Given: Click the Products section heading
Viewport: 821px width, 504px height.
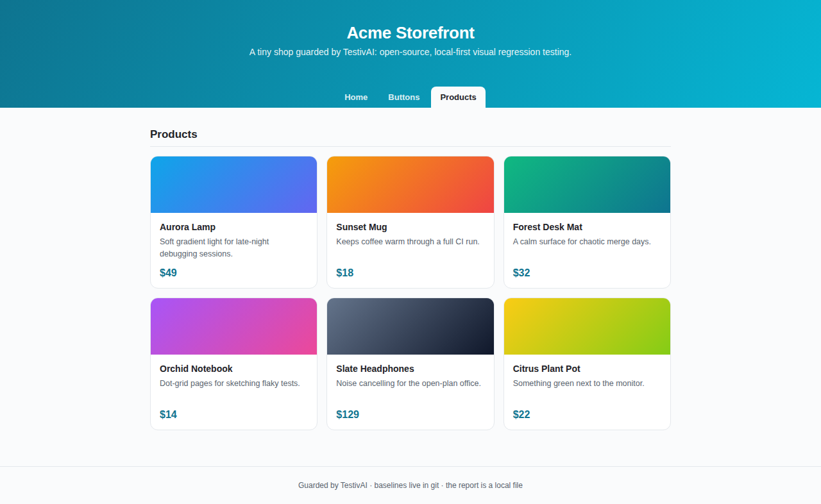Looking at the screenshot, I should click(174, 134).
